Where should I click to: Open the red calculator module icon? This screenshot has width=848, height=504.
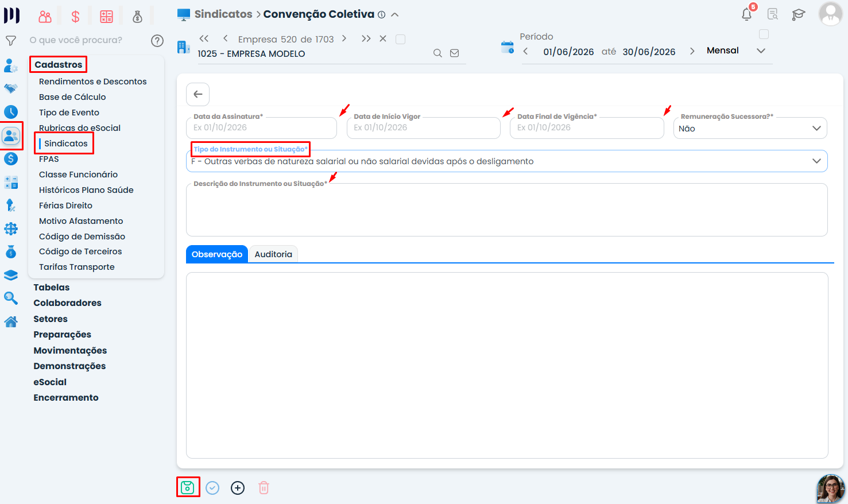107,17
